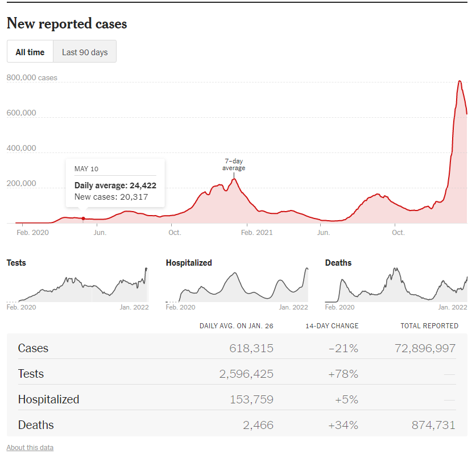Click the 800,000 cases axis label
This screenshot has width=476, height=454.
point(32,77)
